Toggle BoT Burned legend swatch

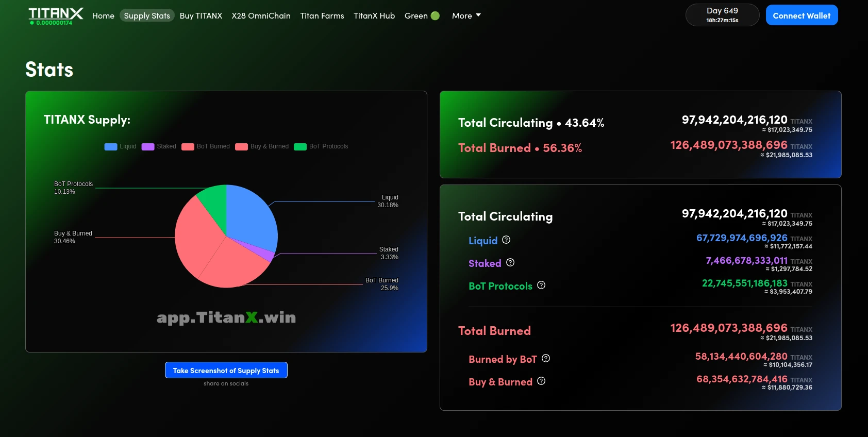click(188, 147)
